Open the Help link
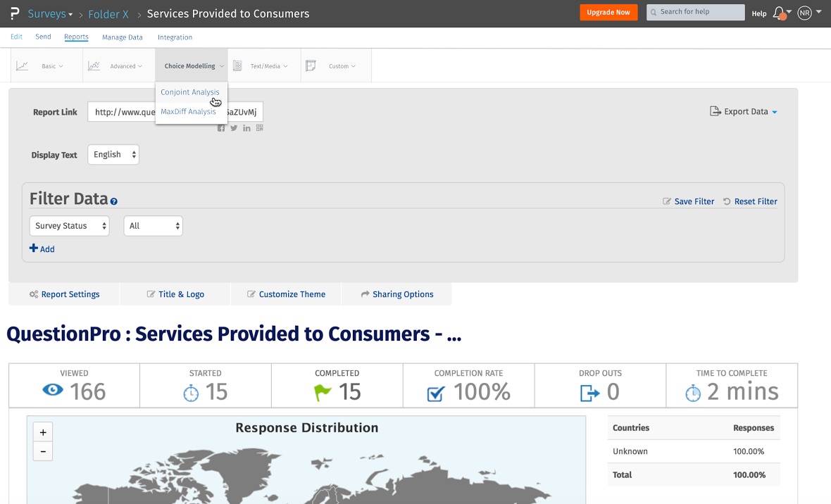 click(x=759, y=14)
